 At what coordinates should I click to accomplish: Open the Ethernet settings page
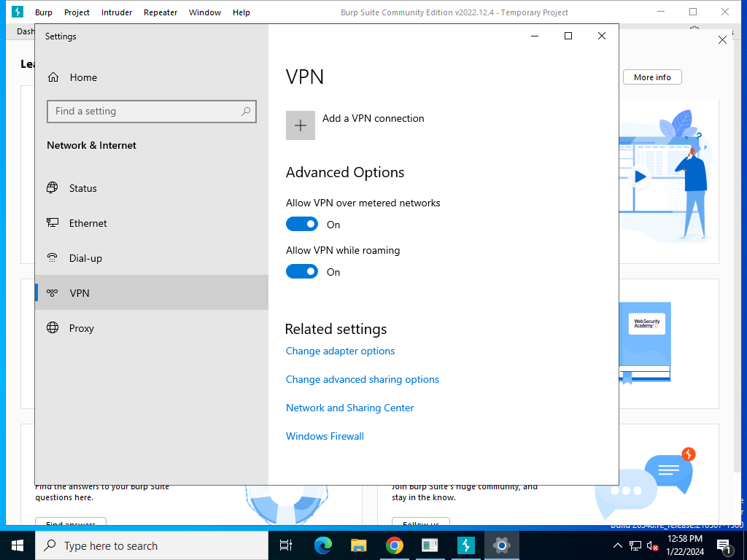[152, 223]
